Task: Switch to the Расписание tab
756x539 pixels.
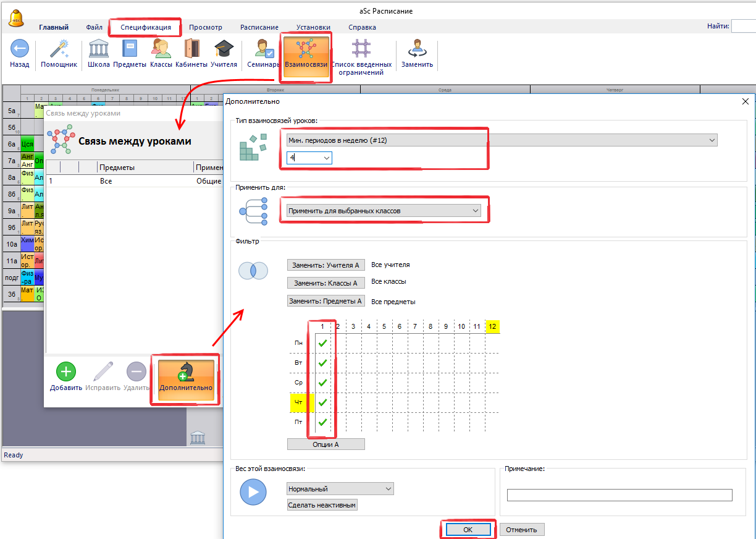Action: (x=259, y=27)
